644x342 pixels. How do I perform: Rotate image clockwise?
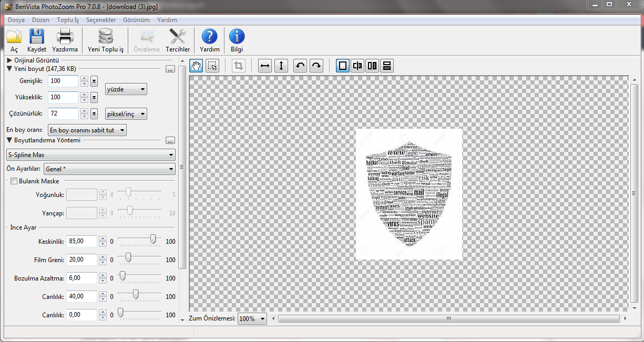[316, 66]
